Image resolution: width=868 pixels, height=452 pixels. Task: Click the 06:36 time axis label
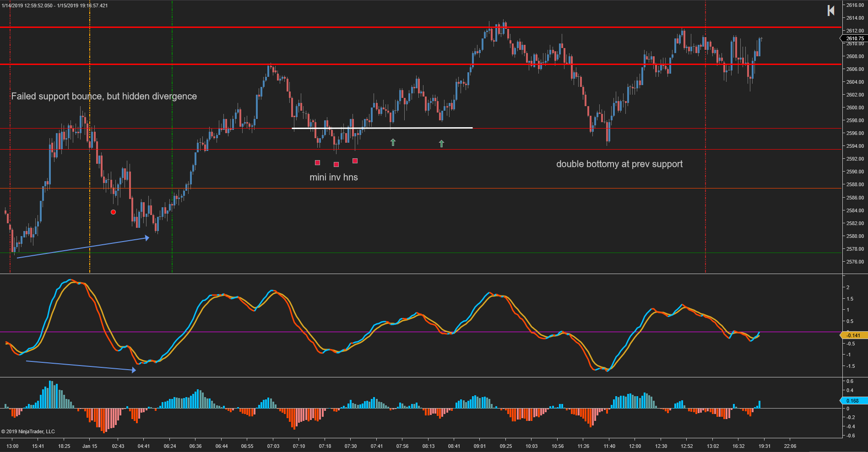(195, 446)
